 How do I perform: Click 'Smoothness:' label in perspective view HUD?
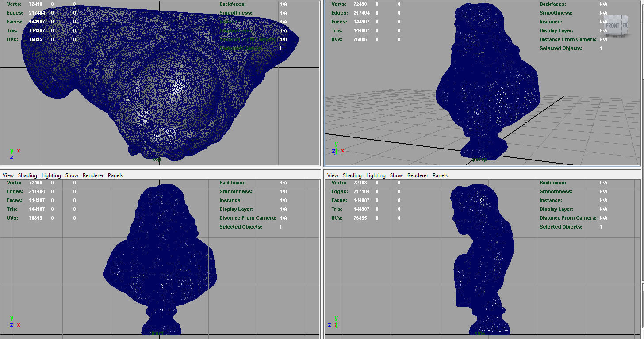coord(556,13)
